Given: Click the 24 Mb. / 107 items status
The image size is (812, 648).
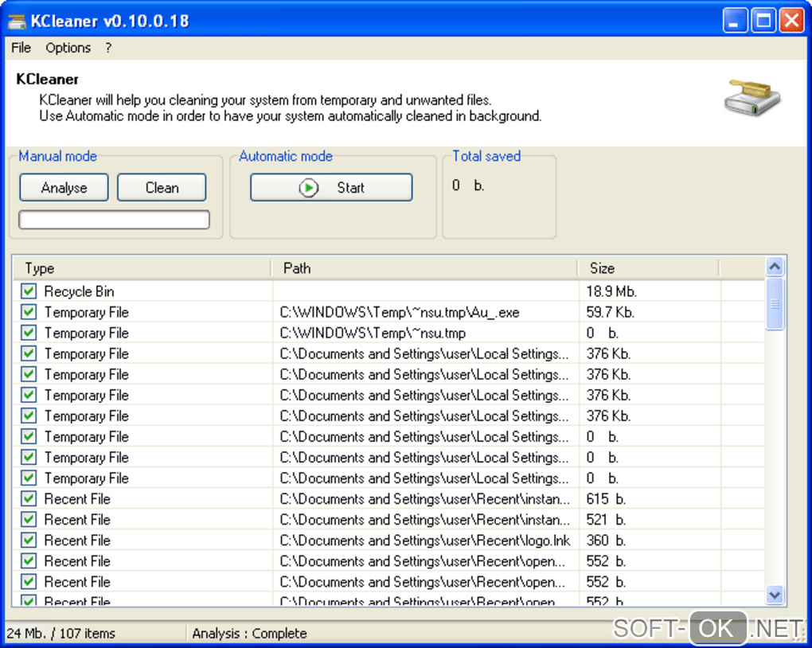Looking at the screenshot, I should point(61,634).
